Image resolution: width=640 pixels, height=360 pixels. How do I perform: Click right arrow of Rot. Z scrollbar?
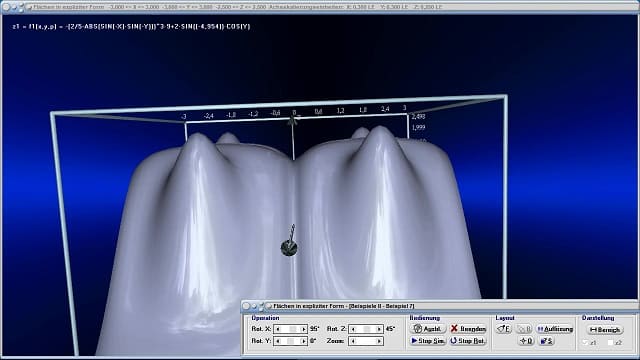pos(379,329)
